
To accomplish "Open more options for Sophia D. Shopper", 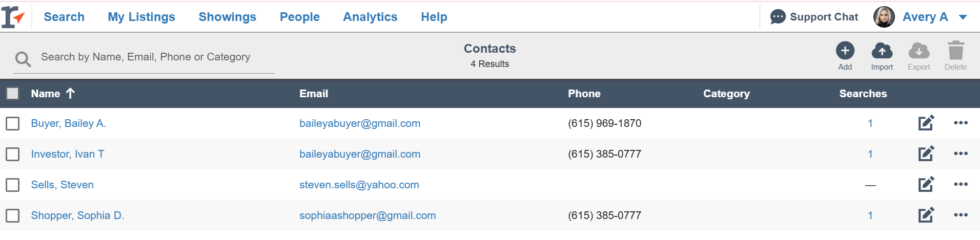I will (x=961, y=215).
